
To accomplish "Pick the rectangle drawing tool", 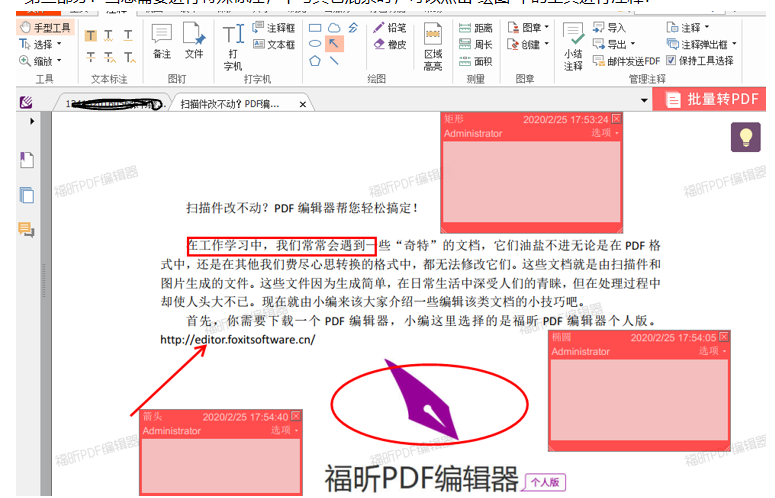I will click(315, 28).
